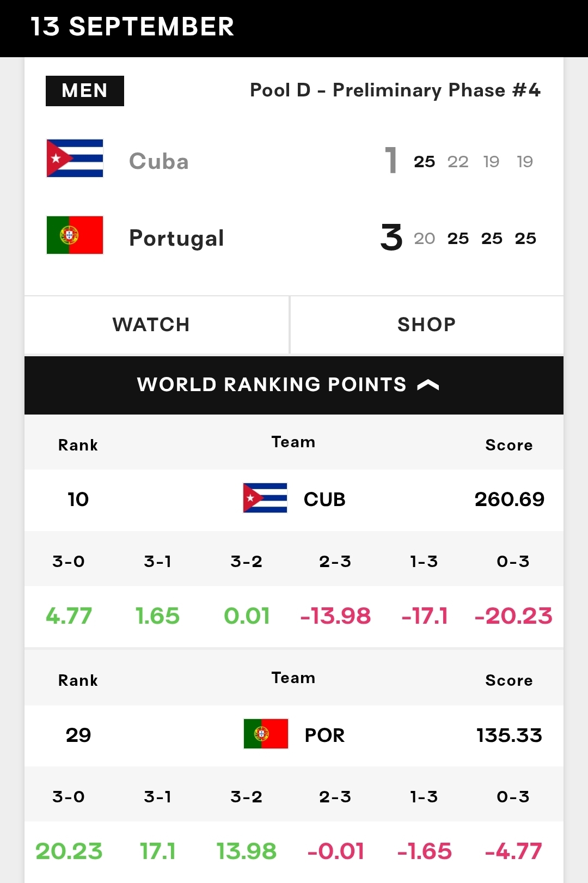Screen dimensions: 588x883
Task: Open Cuba team name
Action: coord(159,161)
